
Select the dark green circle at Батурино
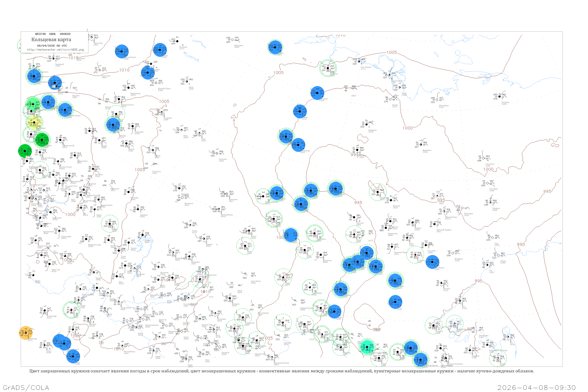(x=42, y=140)
